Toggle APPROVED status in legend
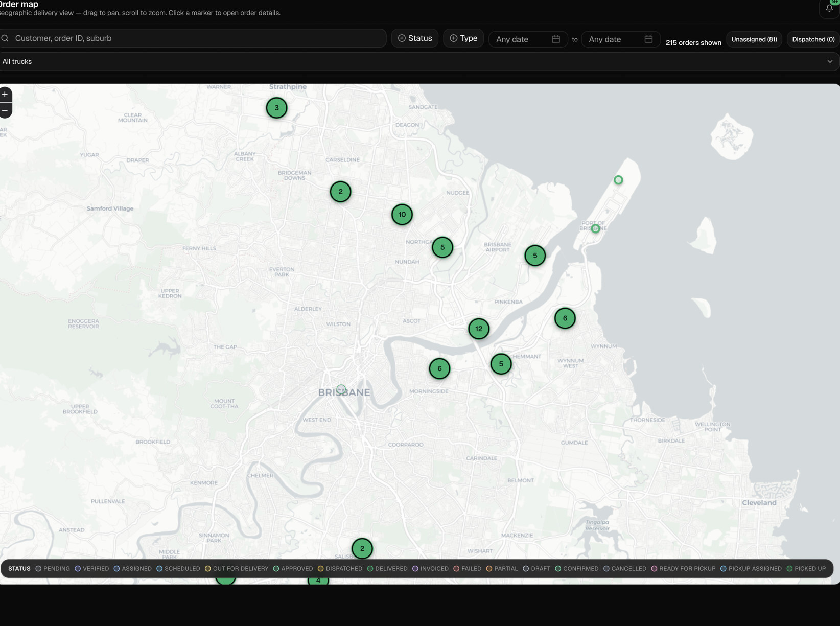Screen dimensions: 840x626 (293, 569)
